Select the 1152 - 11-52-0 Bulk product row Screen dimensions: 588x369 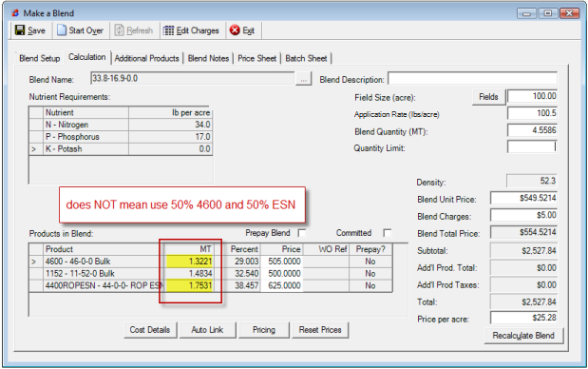tap(211, 274)
